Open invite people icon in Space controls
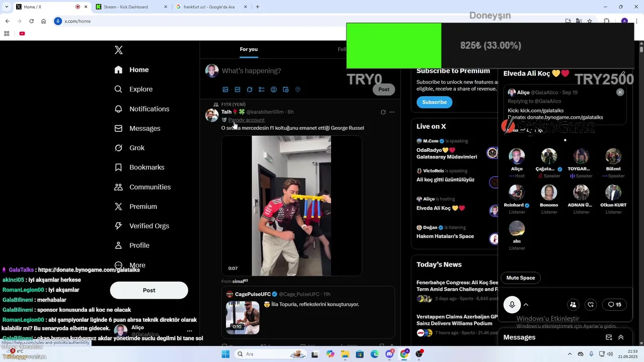The height and width of the screenshot is (362, 644). click(x=573, y=305)
